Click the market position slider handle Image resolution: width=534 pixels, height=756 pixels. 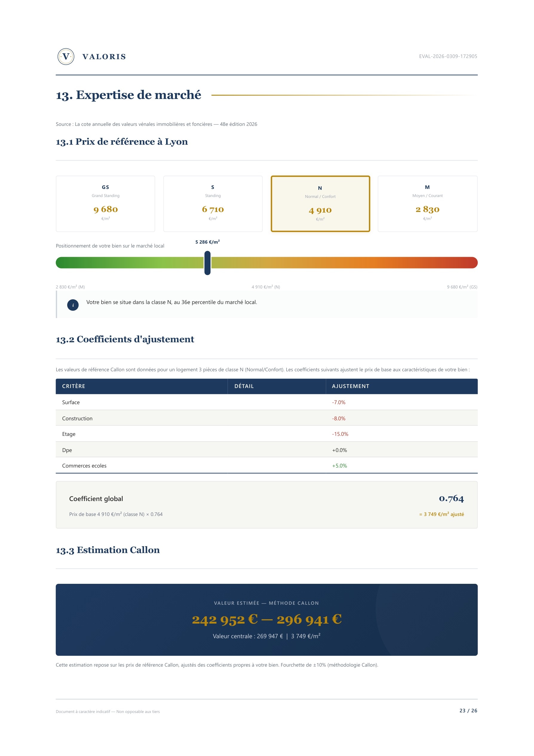pos(207,263)
